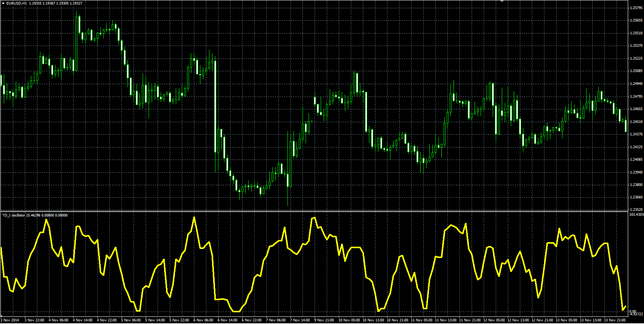
Task: Click the 13 Nov 13:00 time label
Action: pos(590,320)
